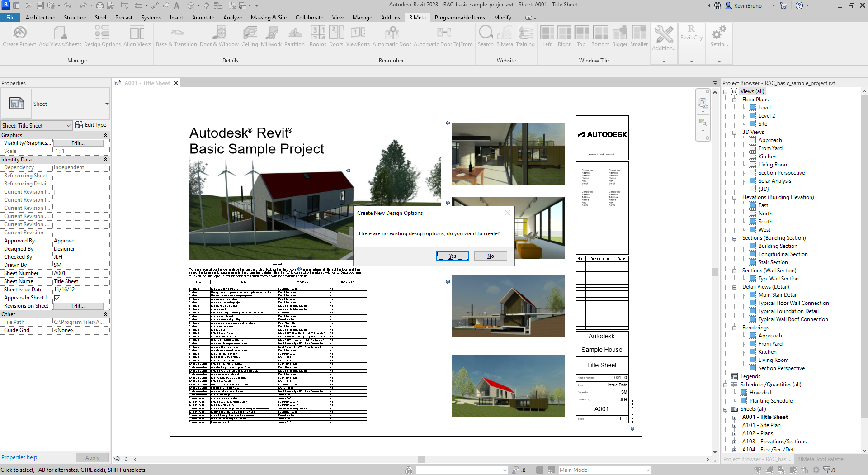Launch the Design Options tool
The width and height of the screenshot is (868, 475).
pos(102,36)
